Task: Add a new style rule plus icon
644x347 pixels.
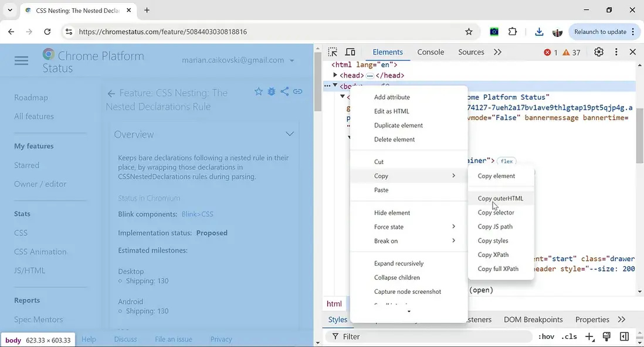Action: point(589,336)
